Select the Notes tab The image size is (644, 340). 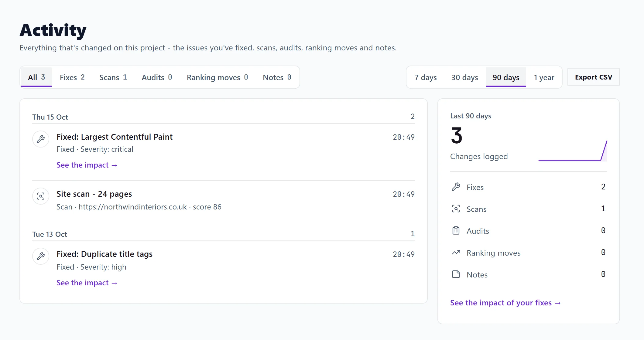277,77
